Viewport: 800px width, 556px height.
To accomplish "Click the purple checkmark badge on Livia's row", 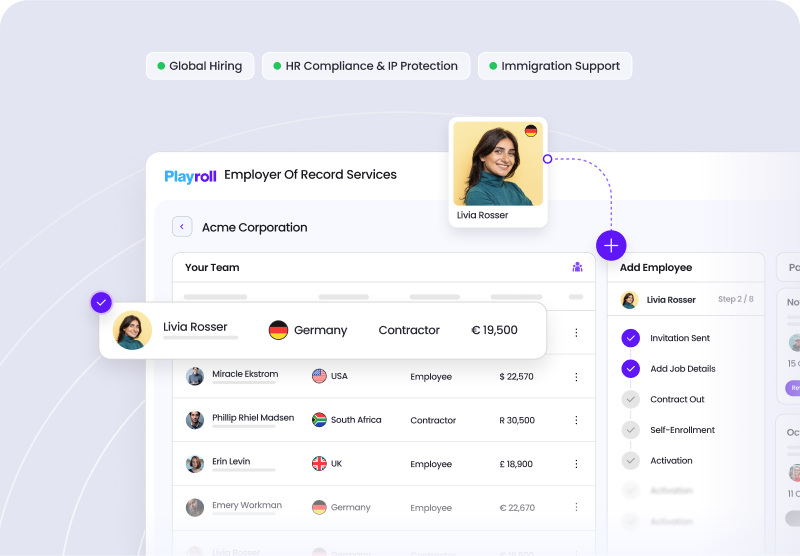I will tap(101, 302).
